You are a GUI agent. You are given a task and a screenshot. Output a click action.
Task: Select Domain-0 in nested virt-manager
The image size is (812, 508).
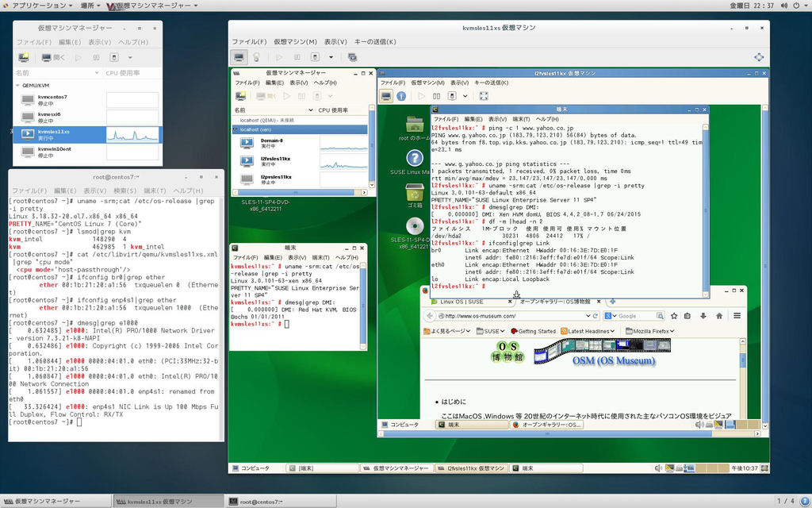tap(300, 144)
